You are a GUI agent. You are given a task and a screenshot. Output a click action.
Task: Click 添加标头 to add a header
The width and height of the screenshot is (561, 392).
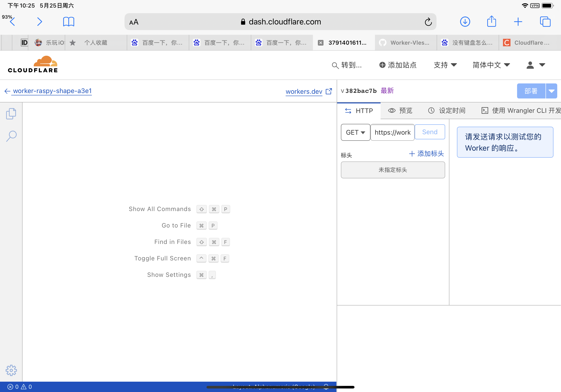click(426, 154)
